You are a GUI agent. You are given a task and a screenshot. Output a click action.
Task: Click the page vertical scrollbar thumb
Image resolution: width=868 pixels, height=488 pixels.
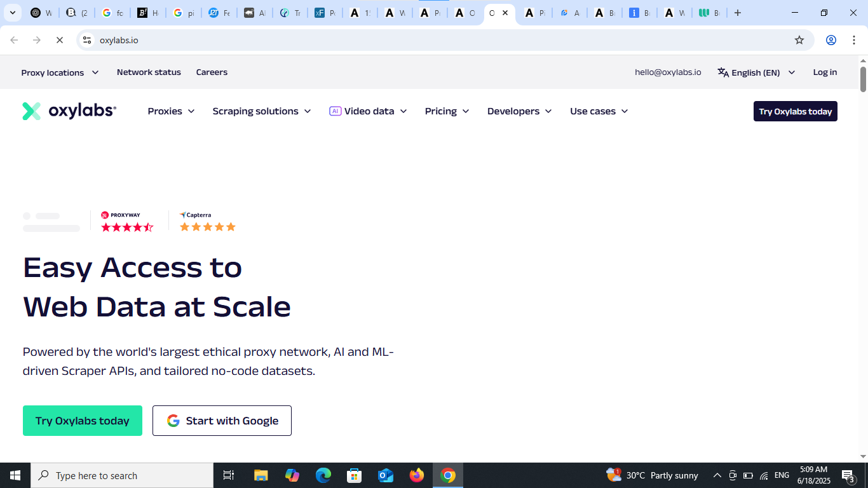click(863, 79)
